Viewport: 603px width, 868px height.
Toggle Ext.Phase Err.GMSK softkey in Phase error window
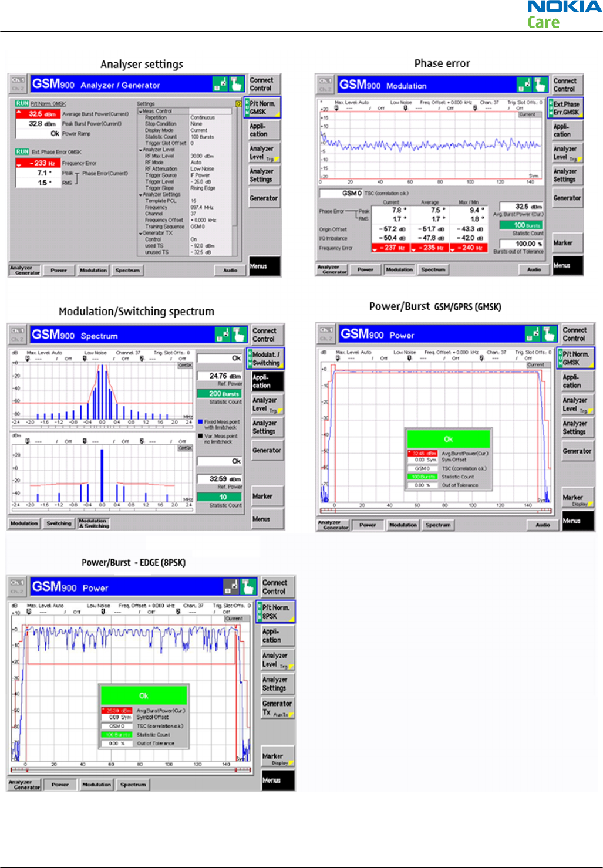566,108
